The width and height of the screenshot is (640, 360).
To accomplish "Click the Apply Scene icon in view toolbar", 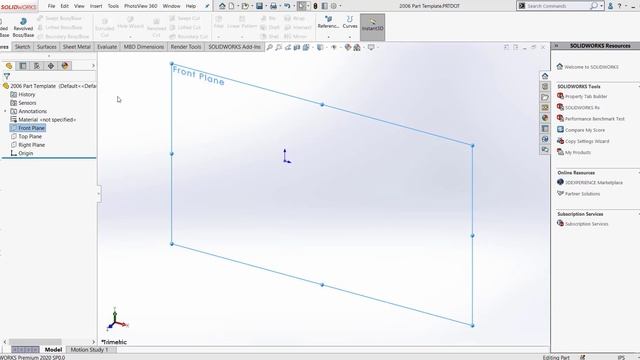I will pos(357,47).
